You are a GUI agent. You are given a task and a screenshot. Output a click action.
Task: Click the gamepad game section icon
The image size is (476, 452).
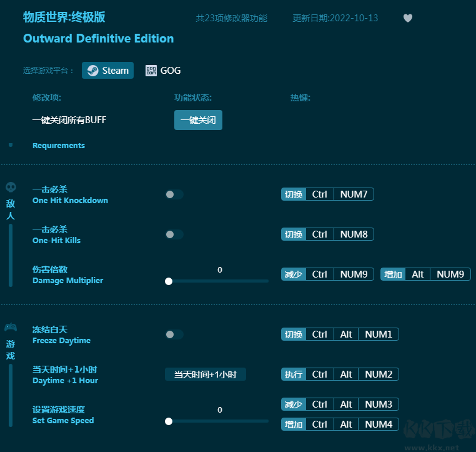(11, 328)
